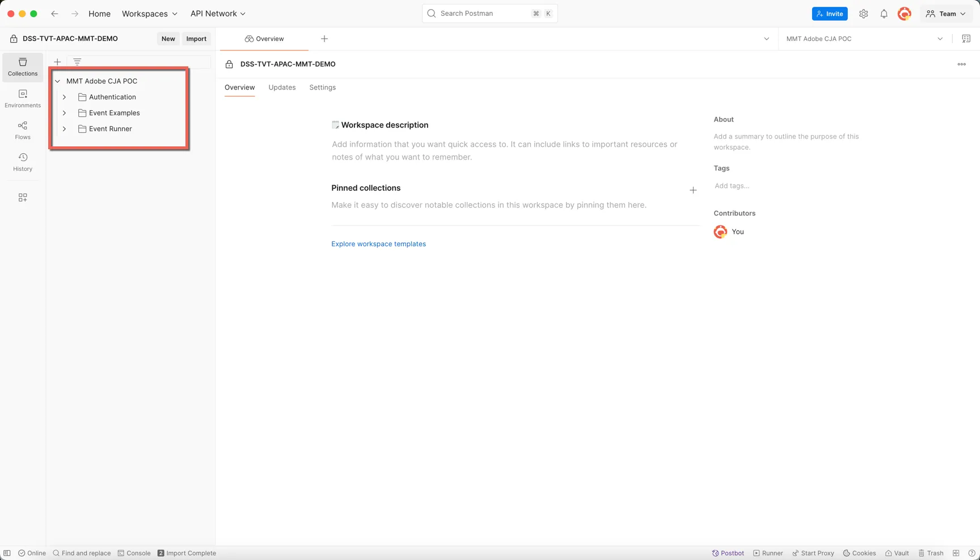980x560 pixels.
Task: Click the Add tags input
Action: tap(732, 186)
